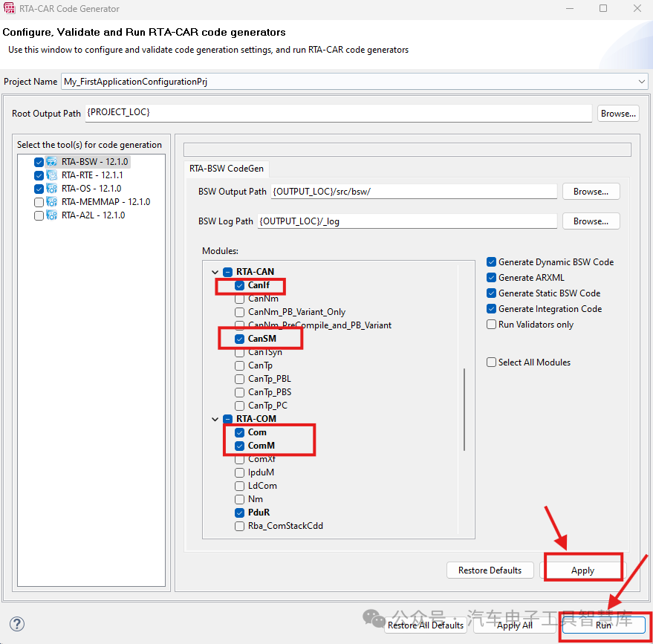Disable Generate Integration Code
Screen dimensions: 653x644
click(491, 309)
